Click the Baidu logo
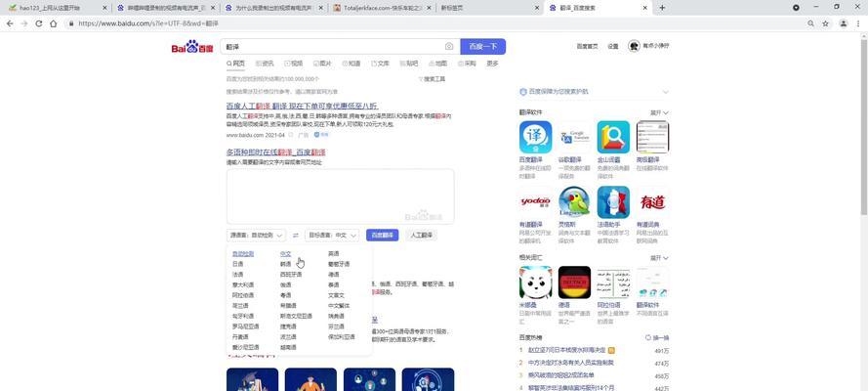Image resolution: width=868 pixels, height=391 pixels. point(192,47)
